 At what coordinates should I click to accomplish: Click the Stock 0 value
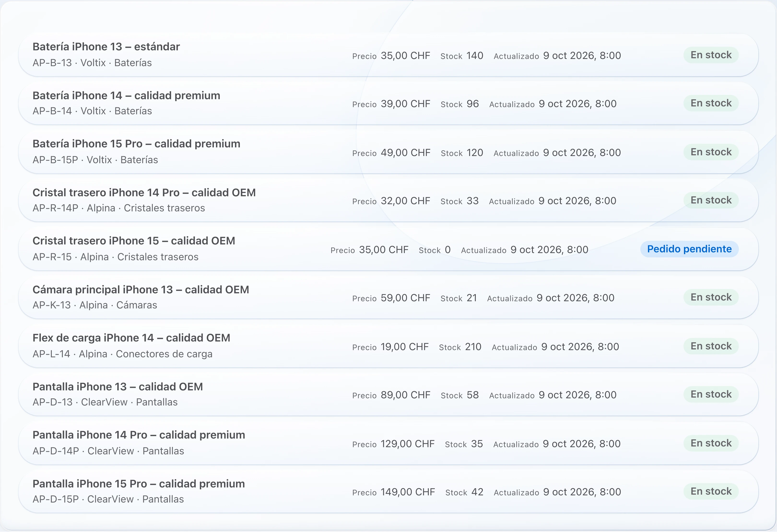coord(448,250)
